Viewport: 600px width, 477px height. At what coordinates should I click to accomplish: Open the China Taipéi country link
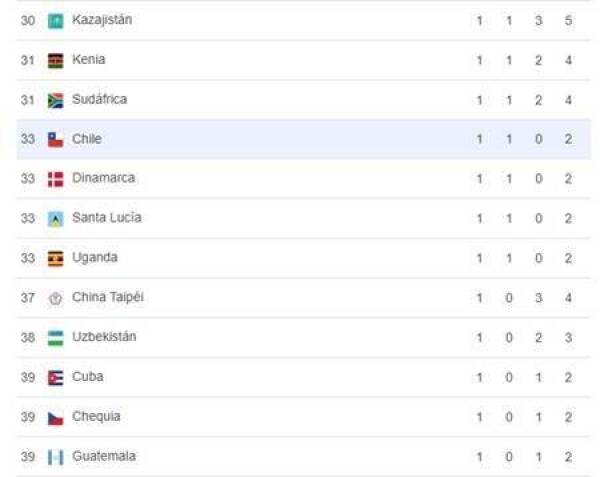[108, 297]
